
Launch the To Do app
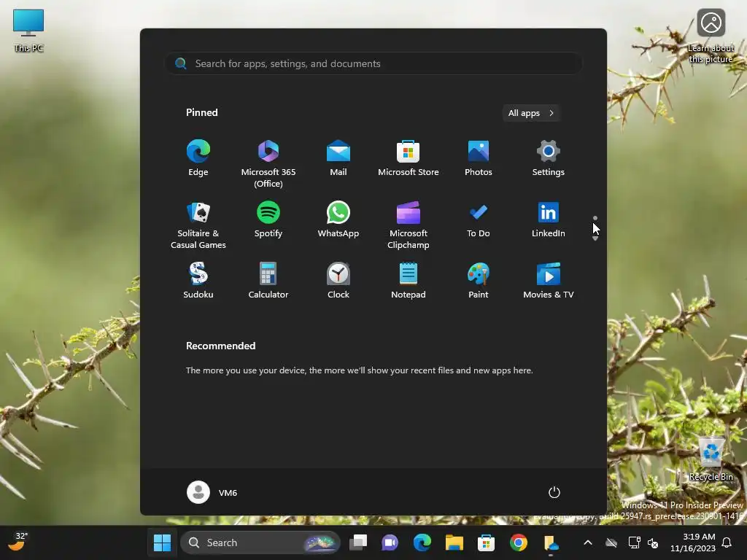pyautogui.click(x=479, y=219)
